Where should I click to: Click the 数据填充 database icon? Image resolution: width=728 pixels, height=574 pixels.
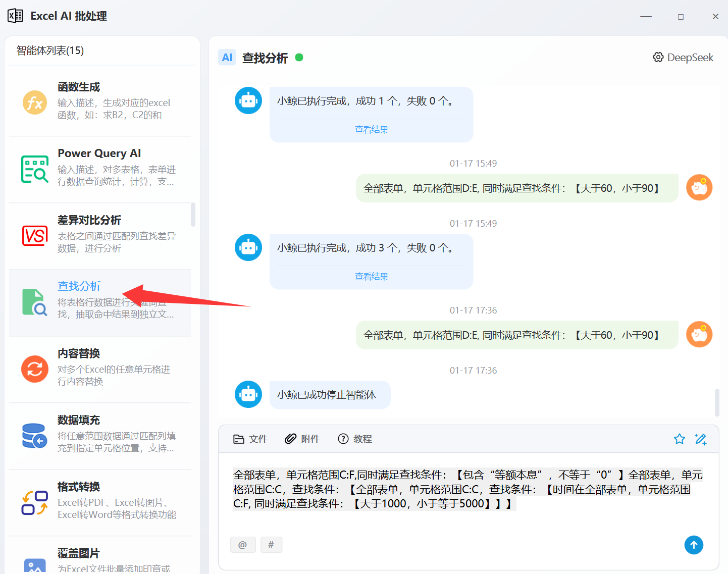35,436
